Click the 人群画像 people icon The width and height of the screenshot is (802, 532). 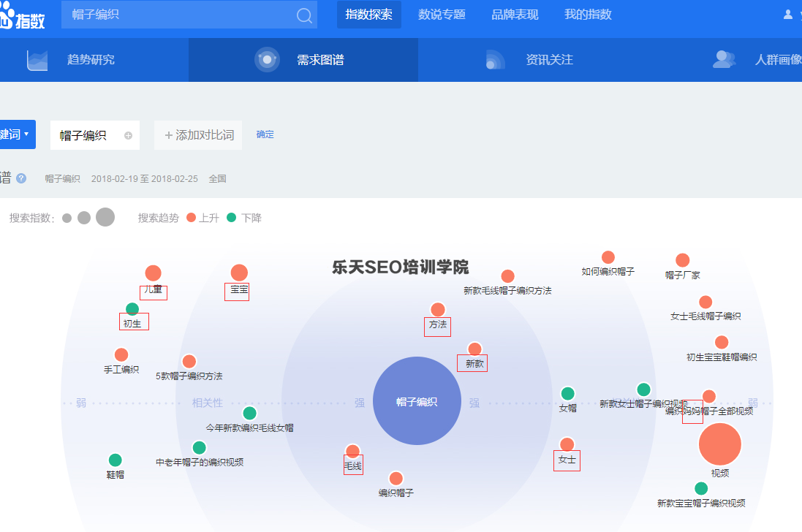(x=724, y=58)
